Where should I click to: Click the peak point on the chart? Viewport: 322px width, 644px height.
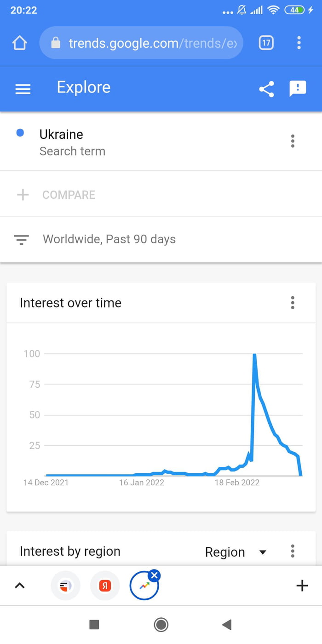pos(254,354)
